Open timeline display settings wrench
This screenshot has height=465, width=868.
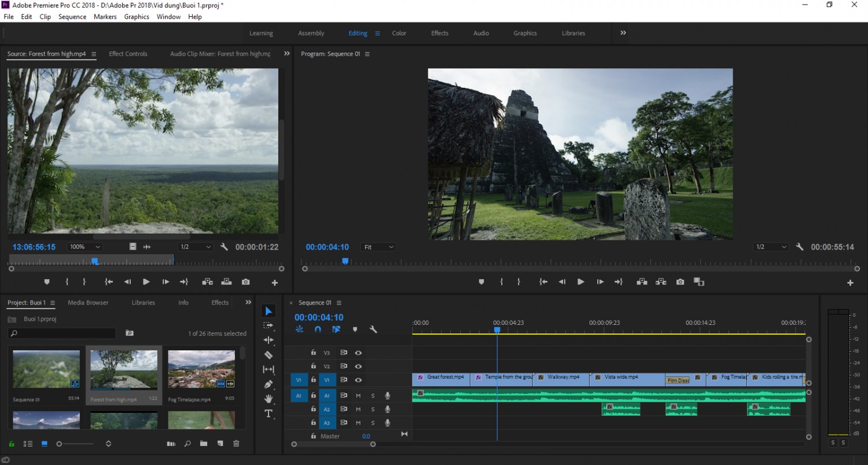click(373, 329)
